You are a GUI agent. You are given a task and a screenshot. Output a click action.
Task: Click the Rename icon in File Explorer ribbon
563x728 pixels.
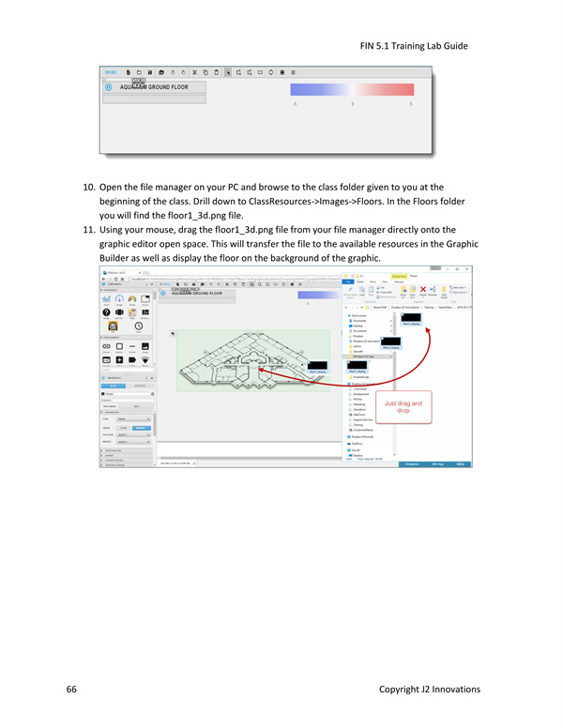pyautogui.click(x=433, y=290)
